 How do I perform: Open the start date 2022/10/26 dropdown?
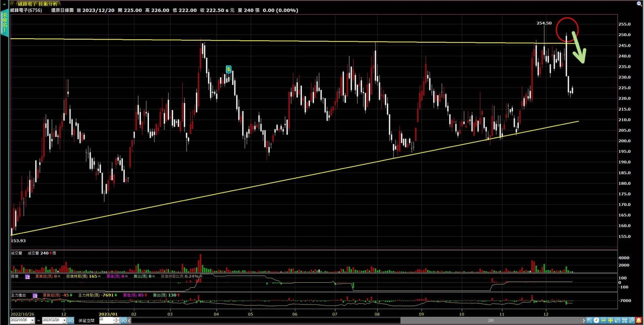(32, 320)
